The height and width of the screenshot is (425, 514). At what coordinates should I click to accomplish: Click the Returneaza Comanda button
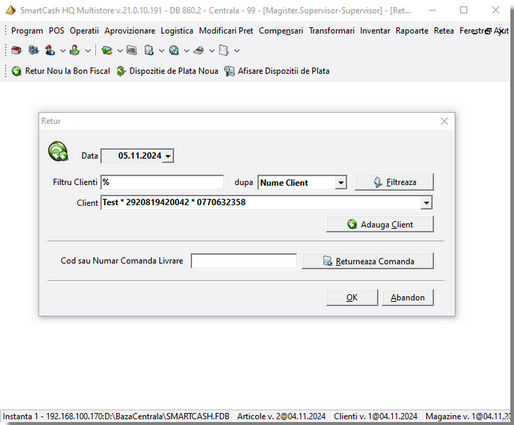pos(368,261)
